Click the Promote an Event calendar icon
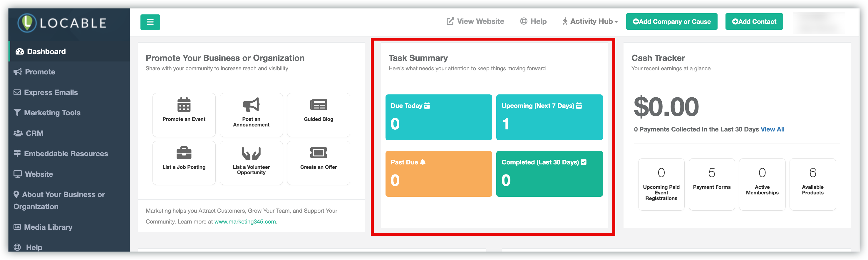This screenshot has height=260, width=868. point(184,105)
